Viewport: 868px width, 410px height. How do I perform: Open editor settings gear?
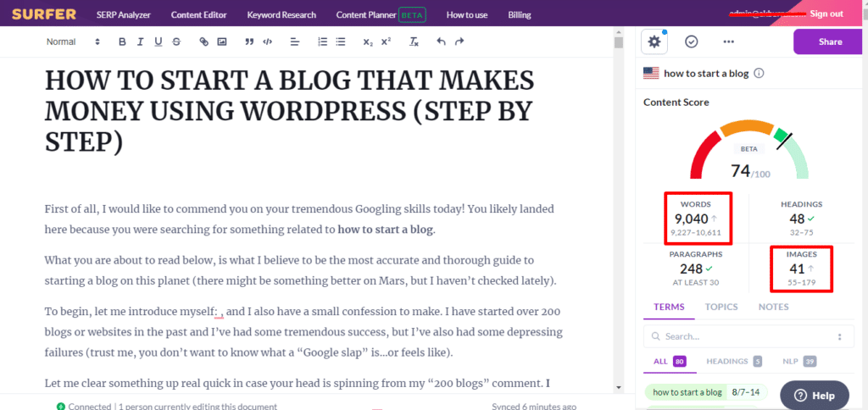point(654,42)
